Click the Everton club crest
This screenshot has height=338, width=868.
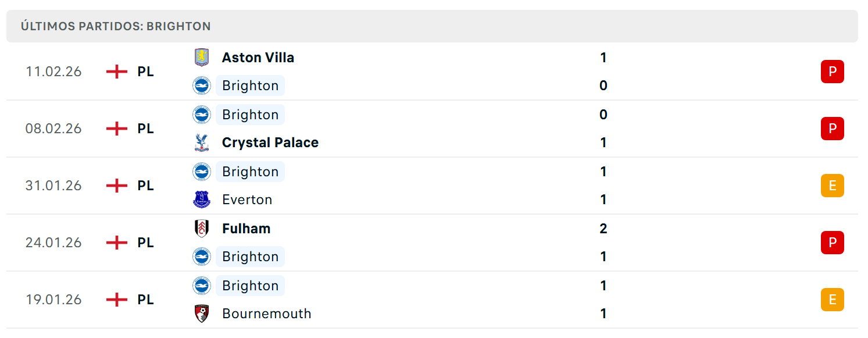point(201,200)
